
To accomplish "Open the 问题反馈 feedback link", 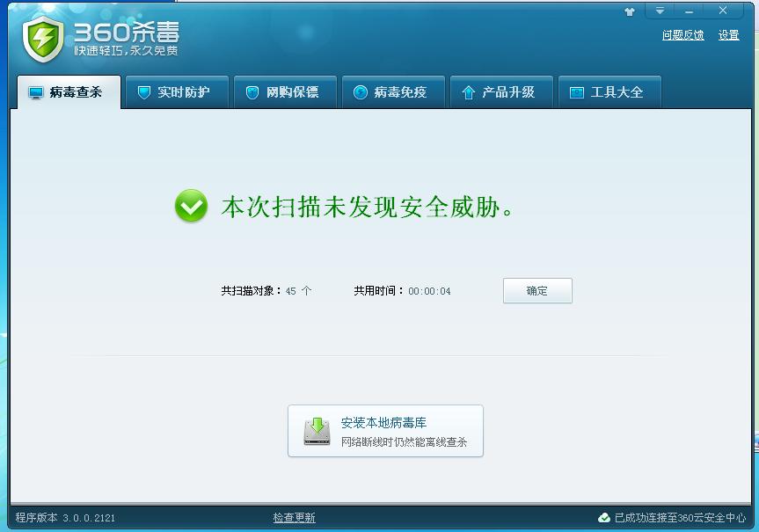I will pyautogui.click(x=682, y=35).
